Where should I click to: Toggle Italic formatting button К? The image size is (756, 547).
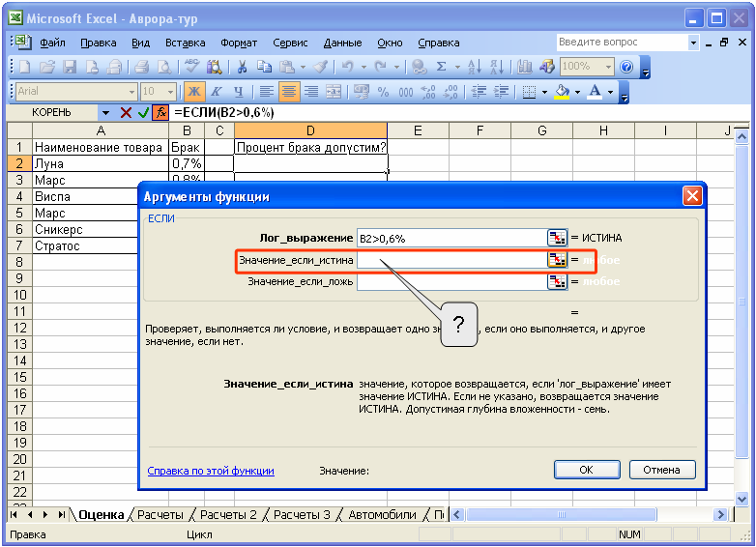coord(217,91)
